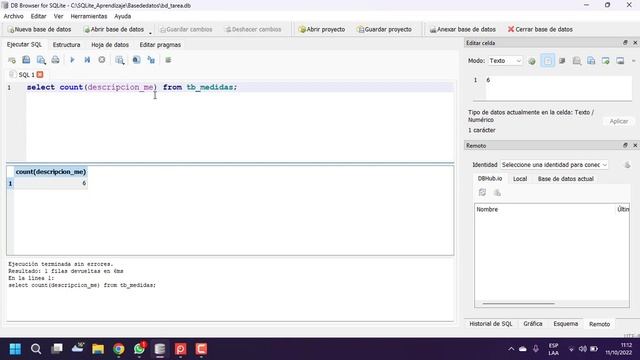Open the Ver menu
Viewport: 640px width, 360px height.
[58, 16]
